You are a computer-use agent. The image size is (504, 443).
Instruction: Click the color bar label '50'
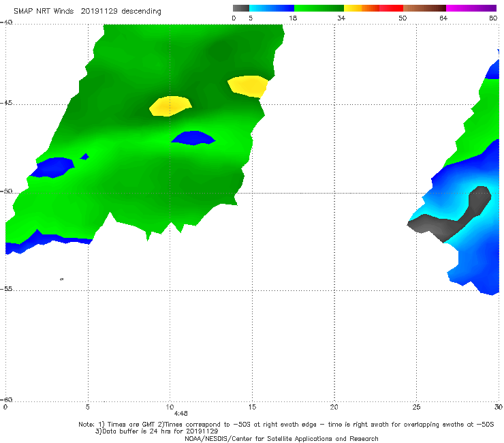click(x=403, y=18)
